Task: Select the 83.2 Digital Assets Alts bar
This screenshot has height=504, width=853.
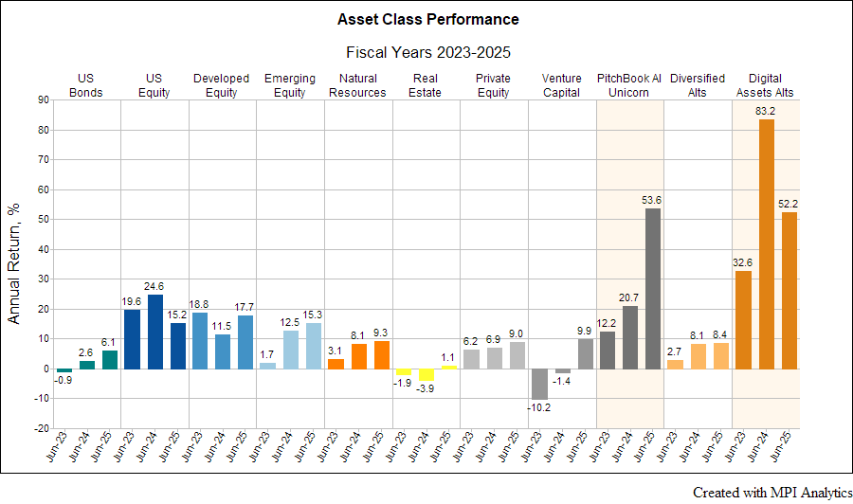Action: tap(766, 244)
